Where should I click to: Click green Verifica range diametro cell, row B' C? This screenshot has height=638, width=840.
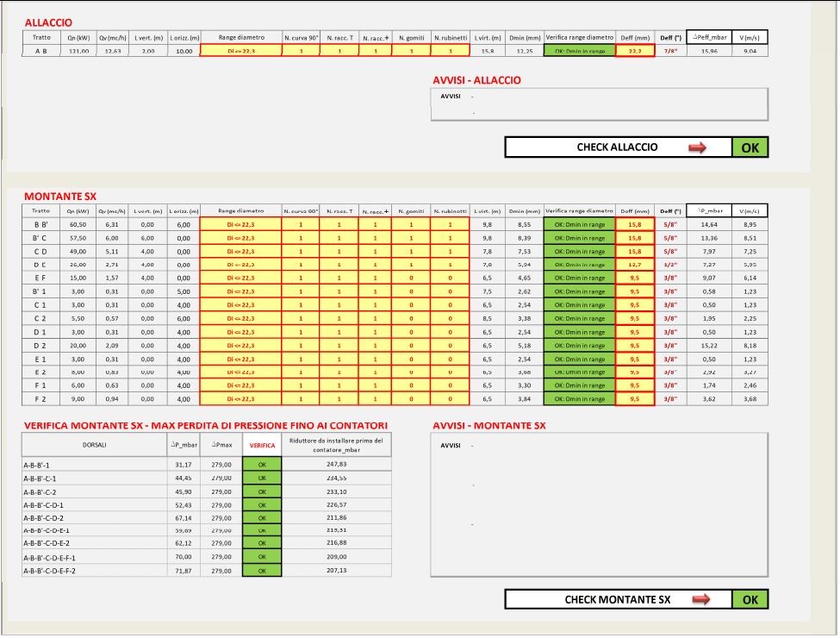(x=580, y=238)
